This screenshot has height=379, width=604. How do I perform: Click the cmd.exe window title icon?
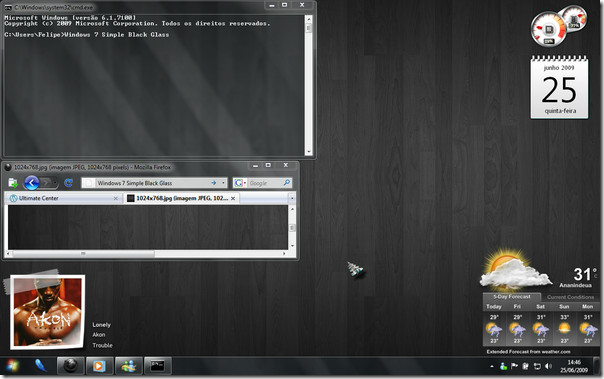(8, 7)
